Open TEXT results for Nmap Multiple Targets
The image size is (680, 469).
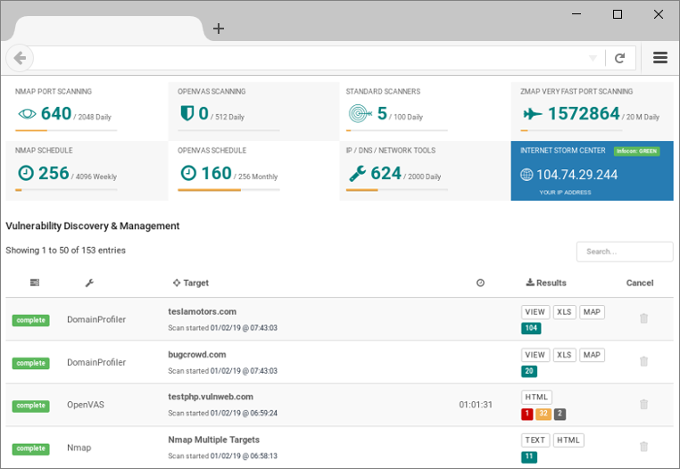535,440
